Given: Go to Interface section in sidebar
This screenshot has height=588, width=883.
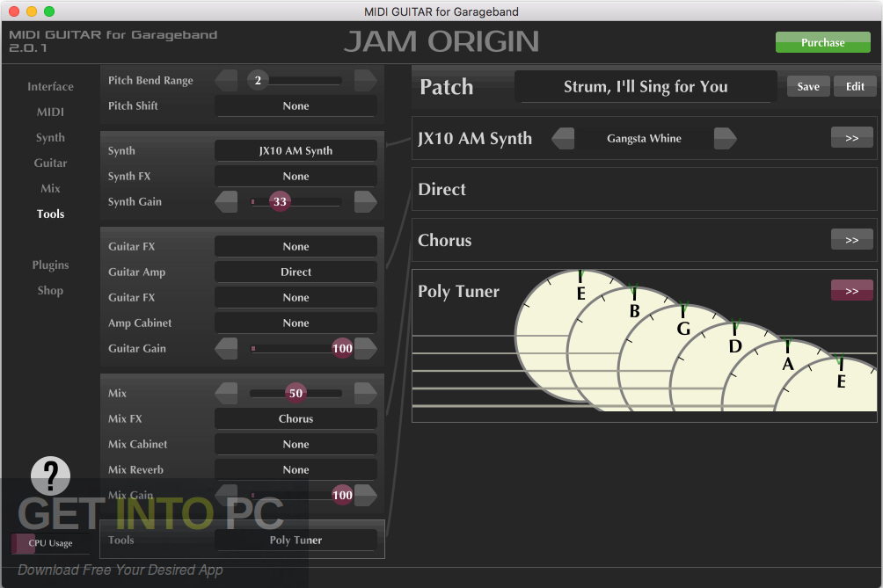Looking at the screenshot, I should tap(51, 87).
